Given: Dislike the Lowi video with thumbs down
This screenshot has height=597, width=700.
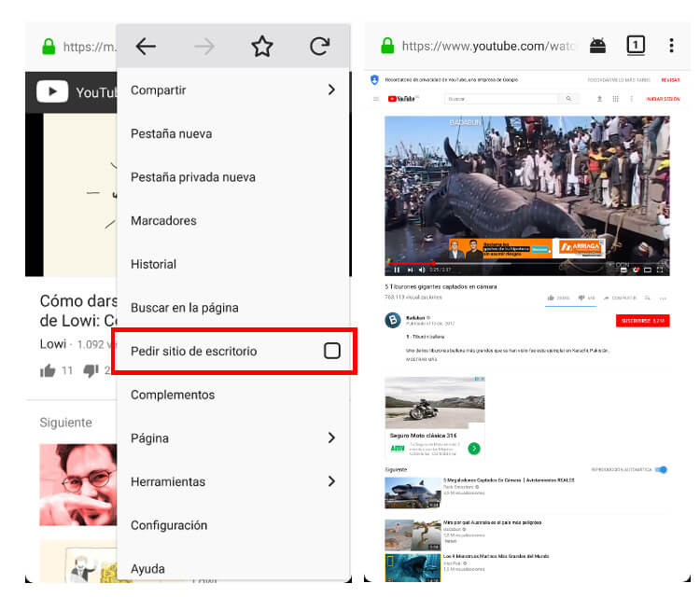Looking at the screenshot, I should (91, 370).
